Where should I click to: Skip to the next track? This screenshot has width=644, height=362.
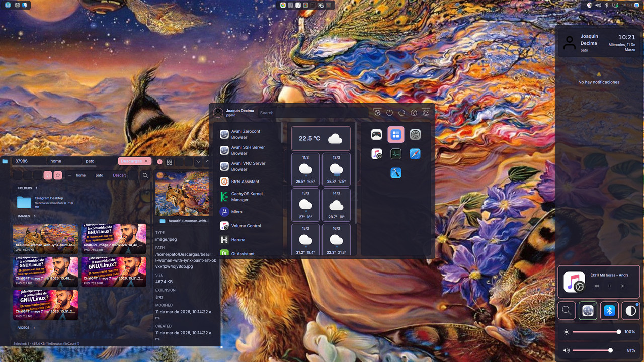click(622, 286)
